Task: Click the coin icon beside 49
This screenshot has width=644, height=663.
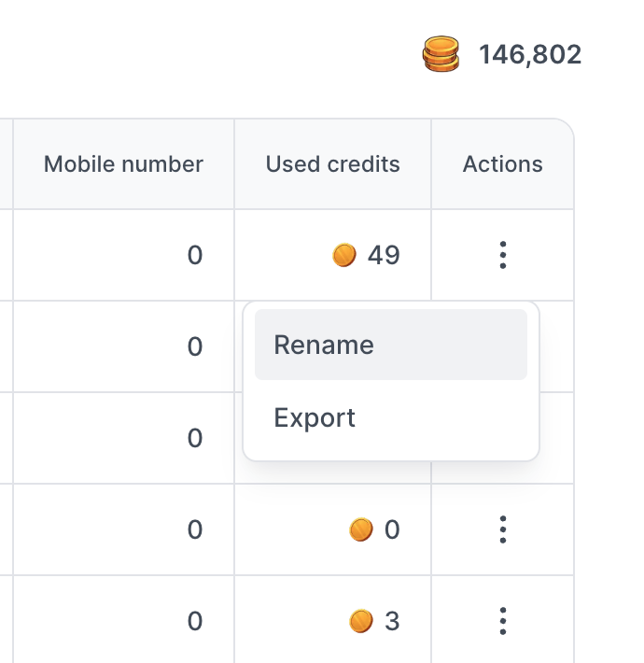Action: (x=344, y=255)
